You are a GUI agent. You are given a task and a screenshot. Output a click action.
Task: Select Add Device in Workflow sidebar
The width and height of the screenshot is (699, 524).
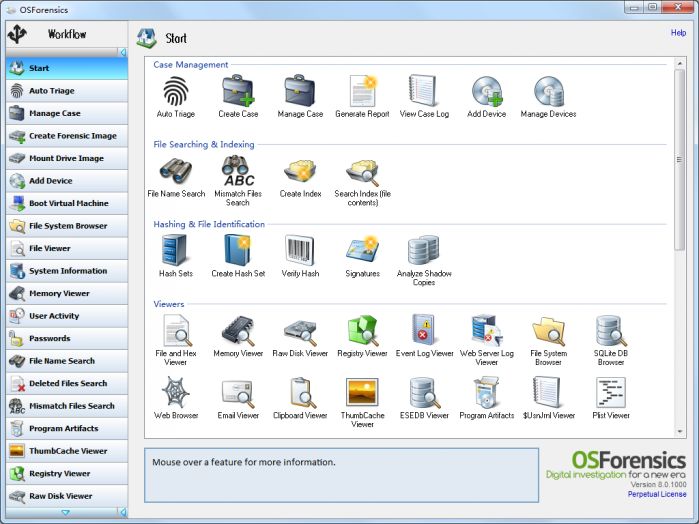(67, 181)
